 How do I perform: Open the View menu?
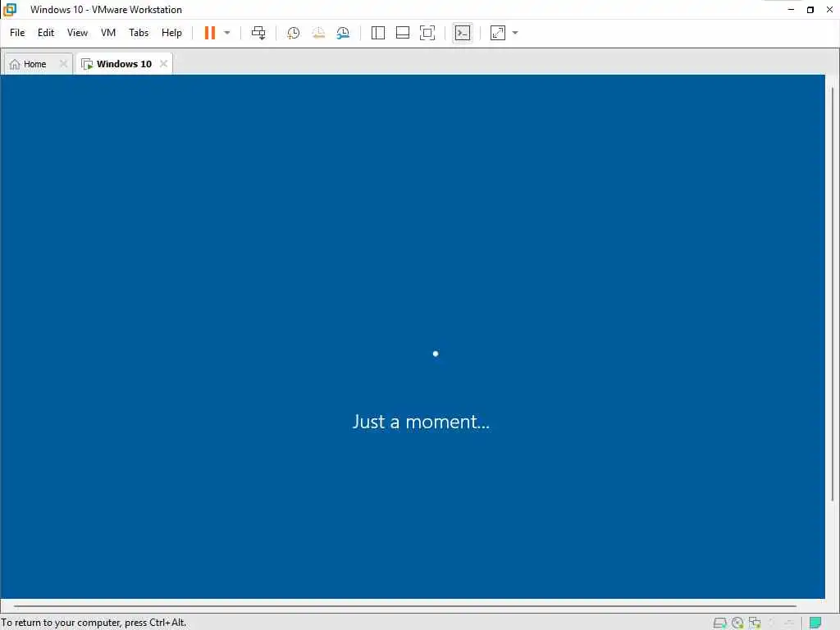tap(77, 33)
